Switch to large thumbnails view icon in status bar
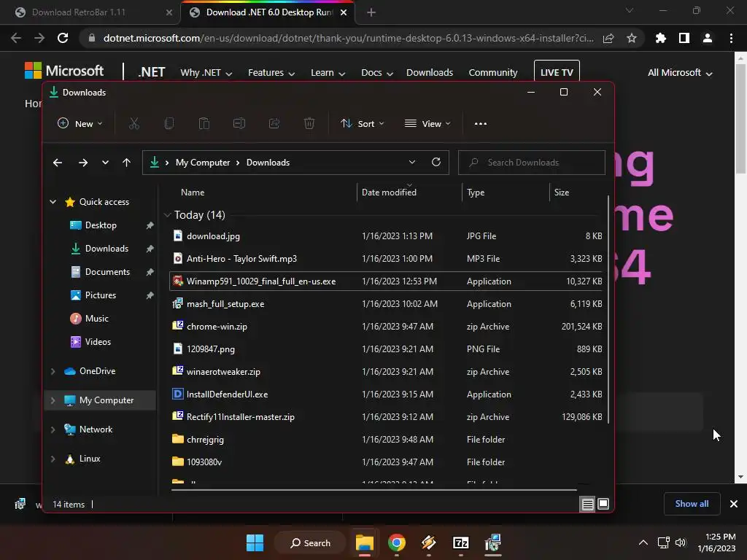 [x=603, y=504]
